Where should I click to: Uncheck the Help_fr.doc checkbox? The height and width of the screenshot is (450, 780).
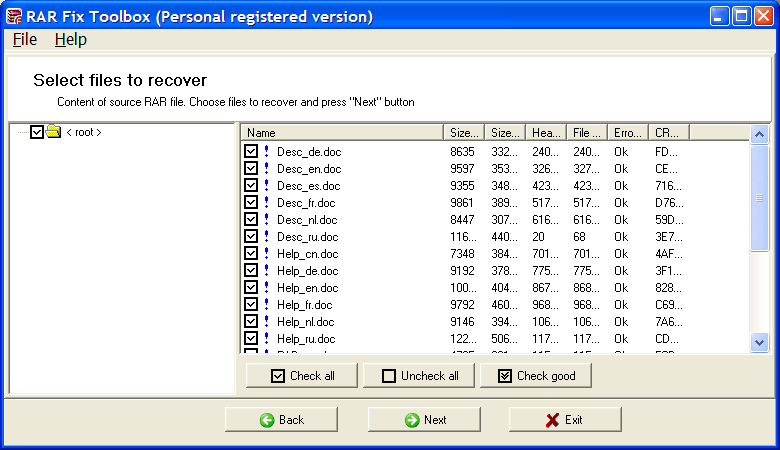[x=251, y=304]
